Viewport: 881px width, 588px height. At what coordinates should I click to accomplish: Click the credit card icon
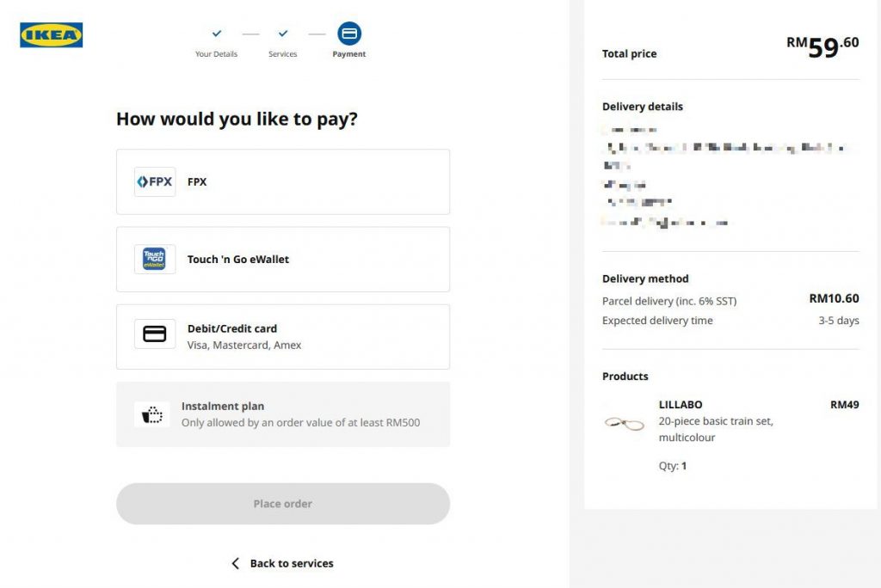155,334
